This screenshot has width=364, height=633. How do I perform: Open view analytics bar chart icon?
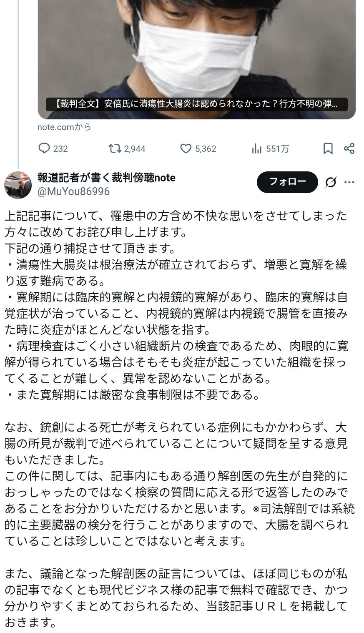coord(257,148)
